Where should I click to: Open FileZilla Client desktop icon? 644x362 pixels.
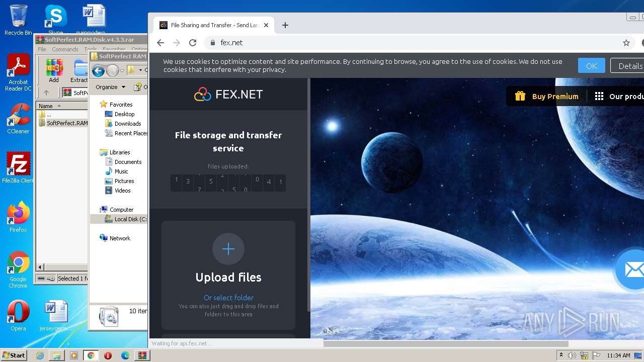pos(18,168)
